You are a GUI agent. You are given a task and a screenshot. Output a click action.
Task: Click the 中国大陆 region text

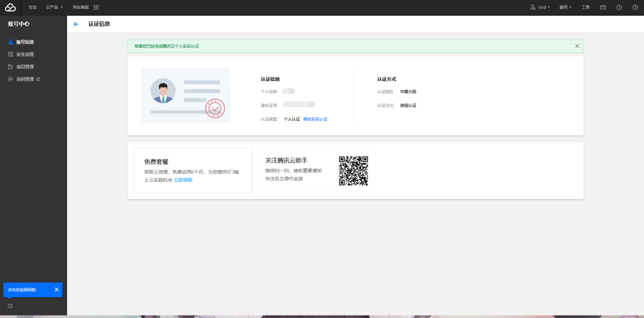pos(408,92)
